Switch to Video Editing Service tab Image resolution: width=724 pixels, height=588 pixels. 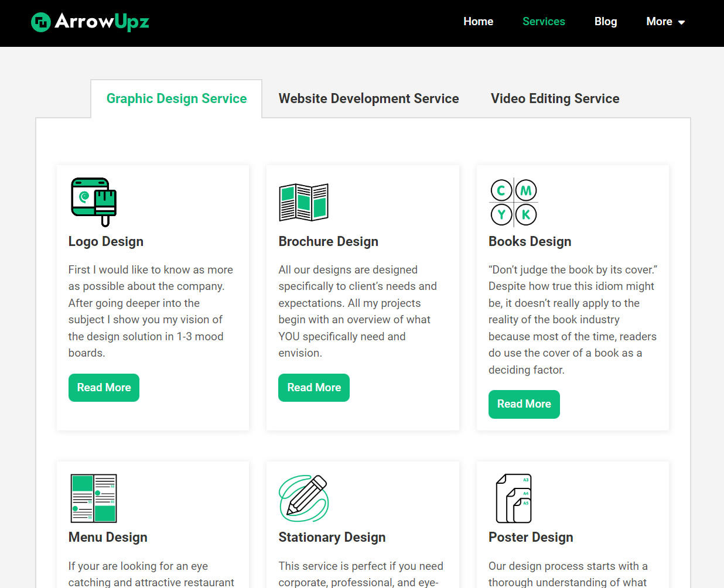pyautogui.click(x=555, y=98)
